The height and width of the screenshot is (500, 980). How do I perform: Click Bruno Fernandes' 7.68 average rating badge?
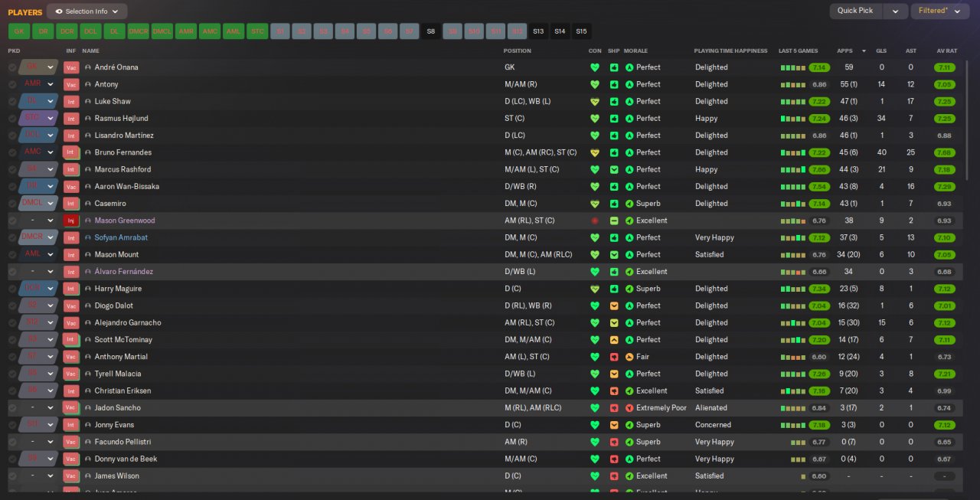[944, 152]
